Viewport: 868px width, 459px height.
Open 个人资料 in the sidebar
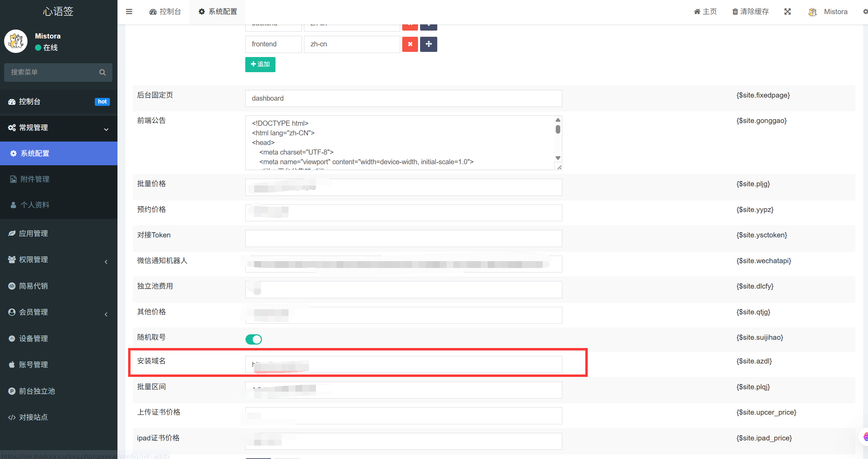pyautogui.click(x=35, y=205)
